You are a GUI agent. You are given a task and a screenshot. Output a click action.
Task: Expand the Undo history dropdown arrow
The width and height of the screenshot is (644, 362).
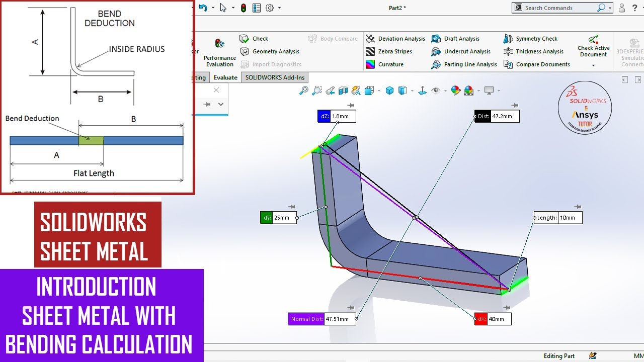point(213,8)
